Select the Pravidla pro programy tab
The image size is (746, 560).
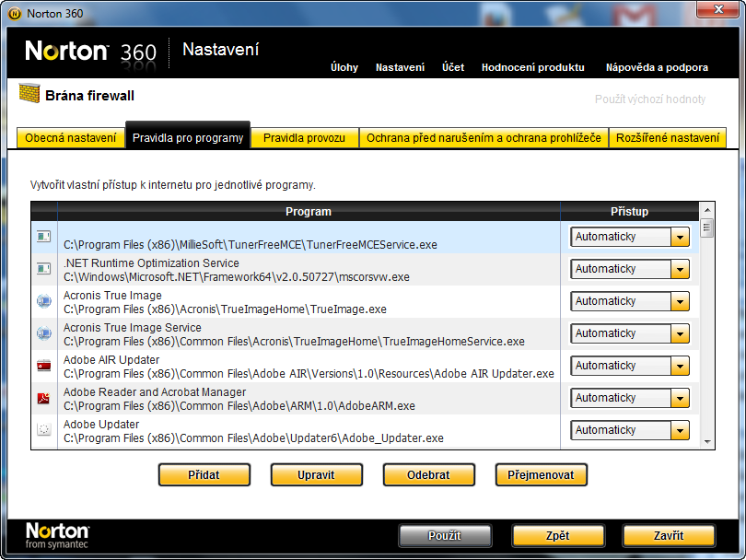point(188,137)
